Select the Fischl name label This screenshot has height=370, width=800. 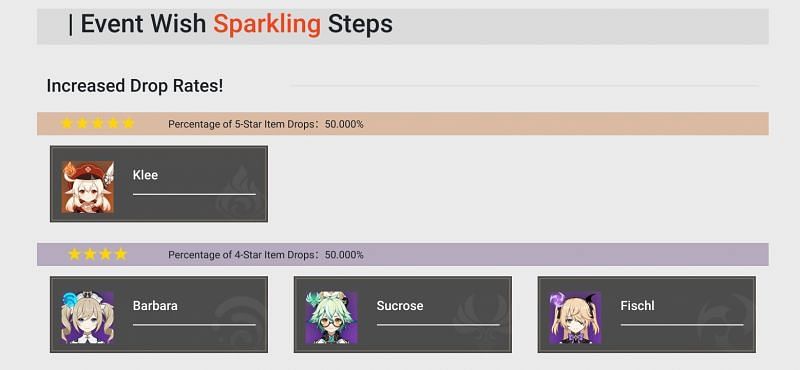(637, 306)
